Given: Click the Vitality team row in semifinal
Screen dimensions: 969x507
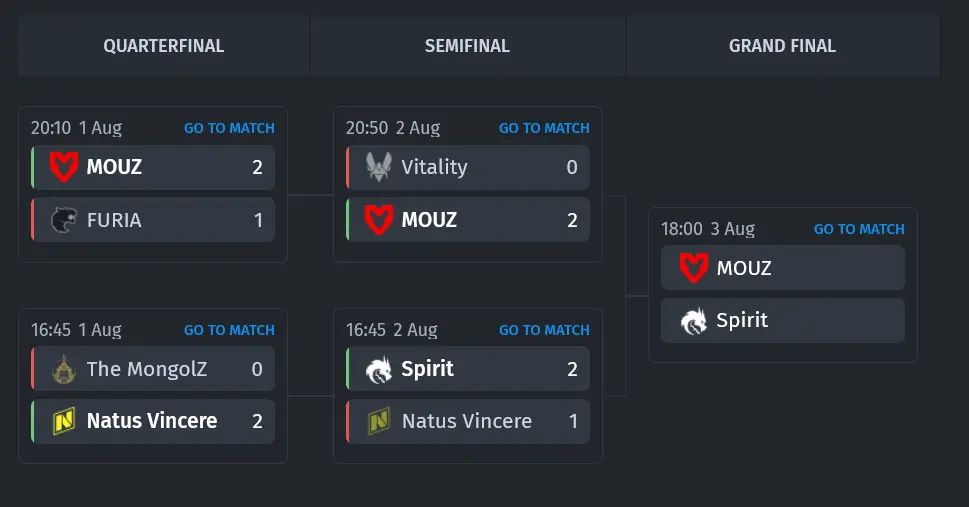Looking at the screenshot, I should point(468,167).
